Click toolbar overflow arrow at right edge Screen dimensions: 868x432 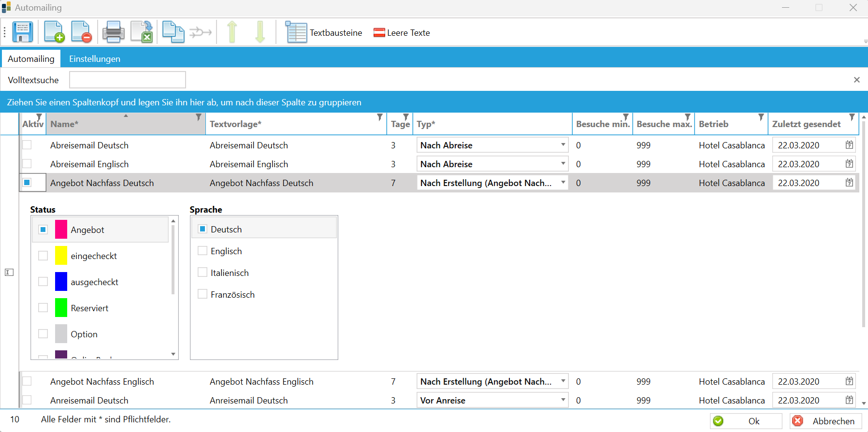pos(866,42)
